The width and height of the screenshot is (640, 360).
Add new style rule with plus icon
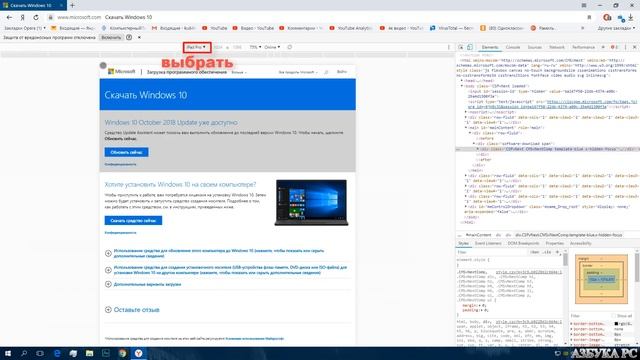click(558, 252)
